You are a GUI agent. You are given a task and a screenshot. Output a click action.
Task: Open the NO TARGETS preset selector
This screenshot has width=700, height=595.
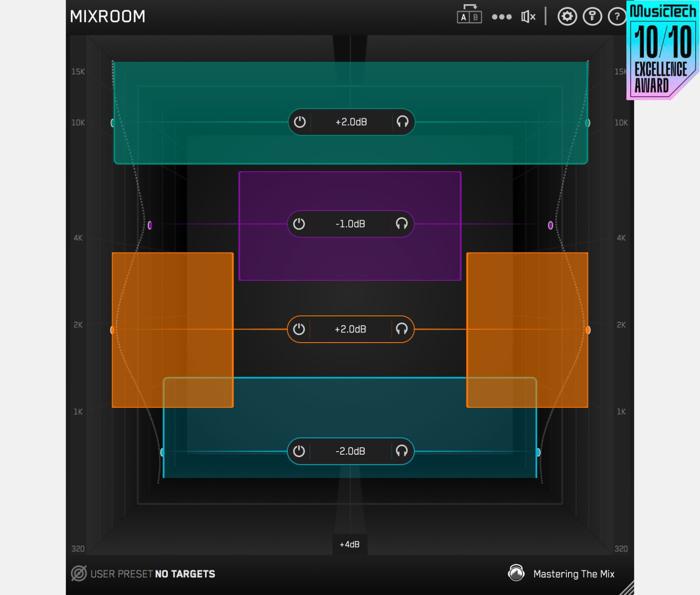tap(185, 574)
